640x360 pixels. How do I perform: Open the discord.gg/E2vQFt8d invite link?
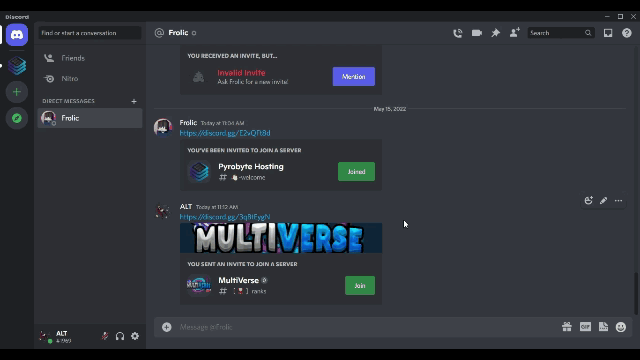click(225, 133)
